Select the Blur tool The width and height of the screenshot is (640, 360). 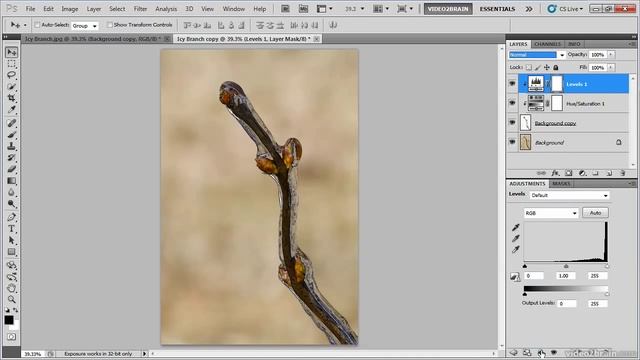tap(11, 192)
